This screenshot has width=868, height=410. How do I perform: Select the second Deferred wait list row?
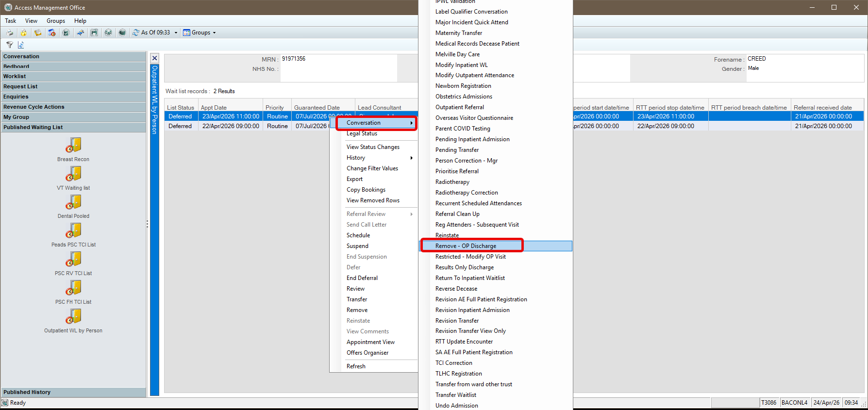pyautogui.click(x=180, y=126)
